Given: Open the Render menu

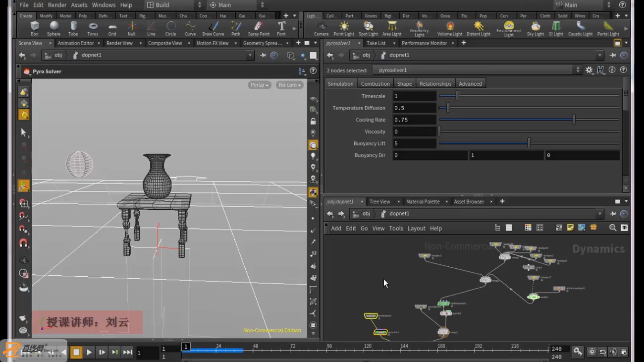Looking at the screenshot, I should click(57, 5).
